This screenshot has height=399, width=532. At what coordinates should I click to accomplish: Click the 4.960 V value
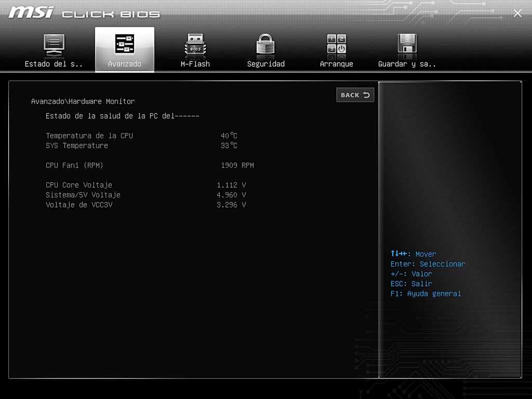click(231, 195)
